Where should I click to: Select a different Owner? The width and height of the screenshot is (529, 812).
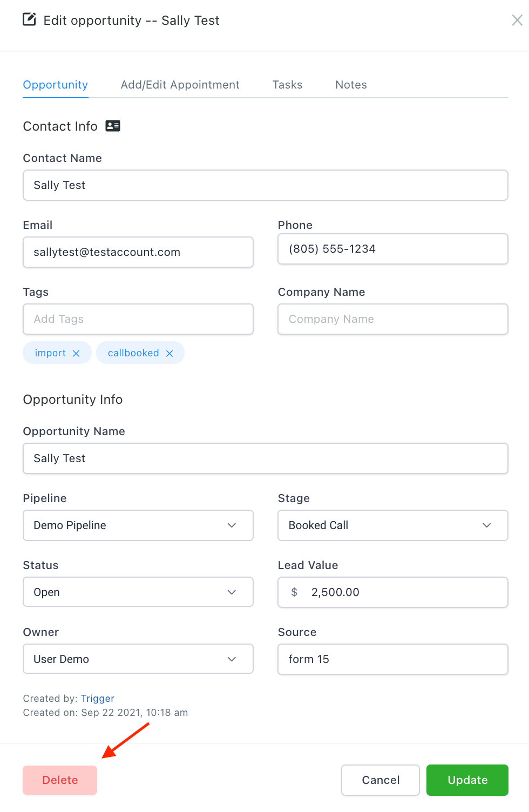coord(138,659)
